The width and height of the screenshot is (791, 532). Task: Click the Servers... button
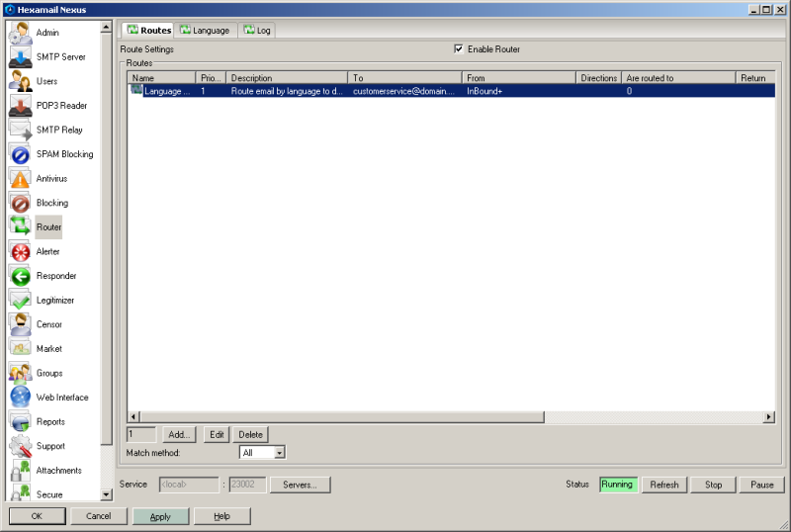[300, 485]
